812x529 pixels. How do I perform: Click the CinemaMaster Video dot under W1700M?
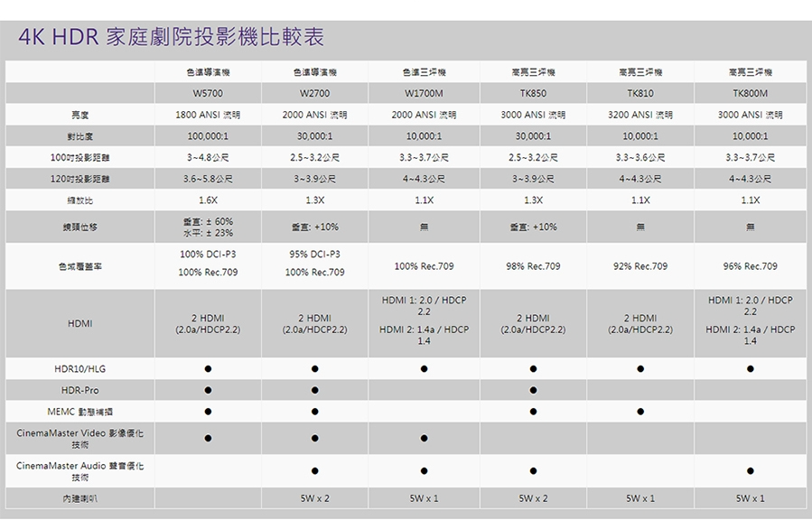coord(424,439)
